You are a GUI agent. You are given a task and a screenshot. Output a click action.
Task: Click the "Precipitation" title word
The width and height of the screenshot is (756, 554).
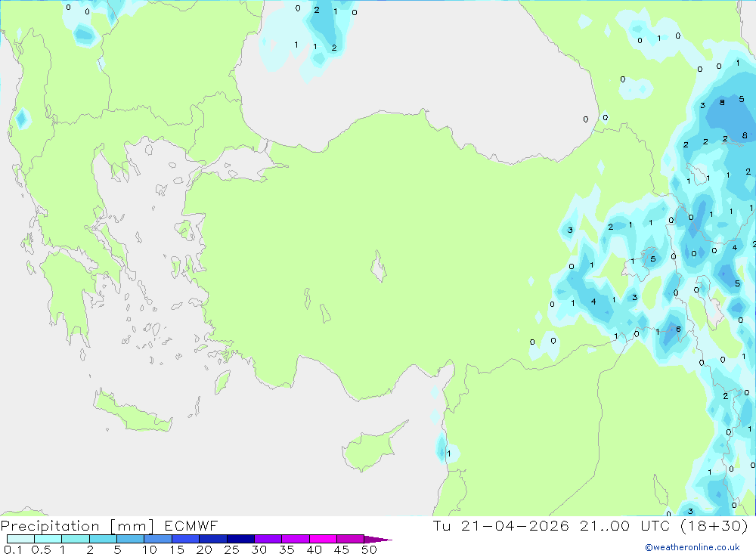pos(50,526)
